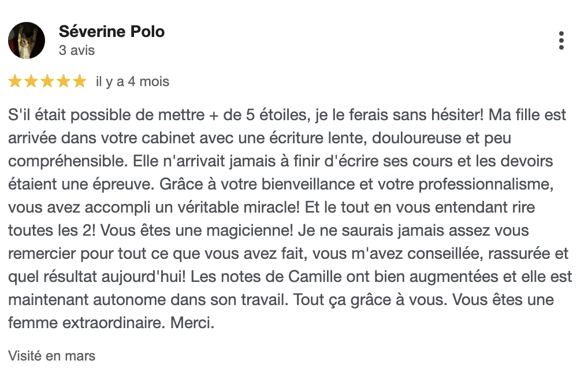This screenshot has height=379, width=588.
Task: Click the review's first line about 5 étoiles
Action: pos(287,115)
